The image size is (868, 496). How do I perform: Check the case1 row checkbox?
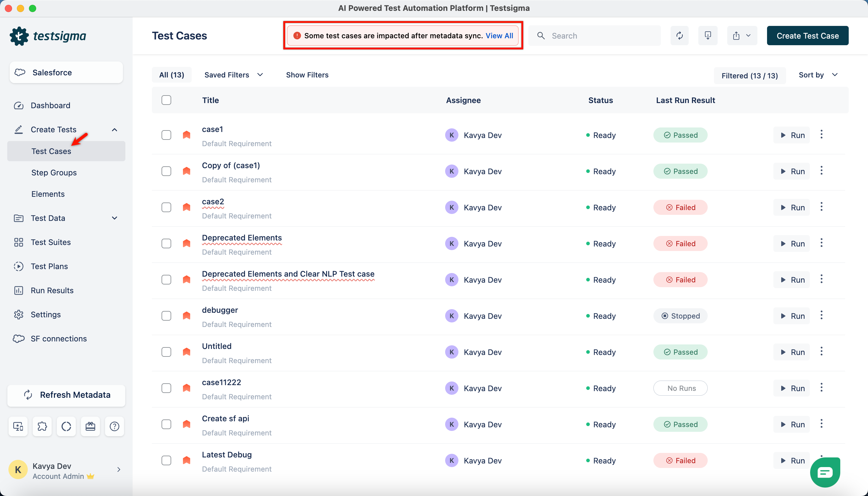pyautogui.click(x=166, y=135)
